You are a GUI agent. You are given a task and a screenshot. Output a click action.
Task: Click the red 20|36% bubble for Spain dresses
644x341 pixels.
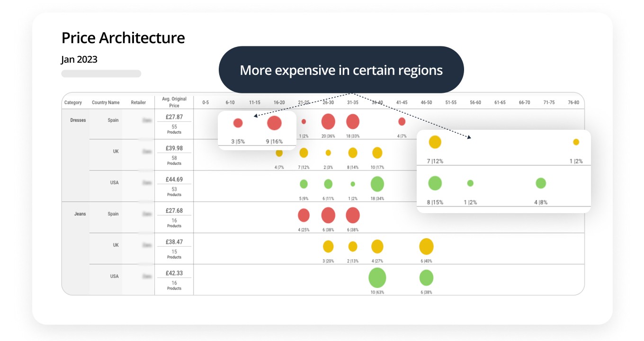pyautogui.click(x=328, y=122)
